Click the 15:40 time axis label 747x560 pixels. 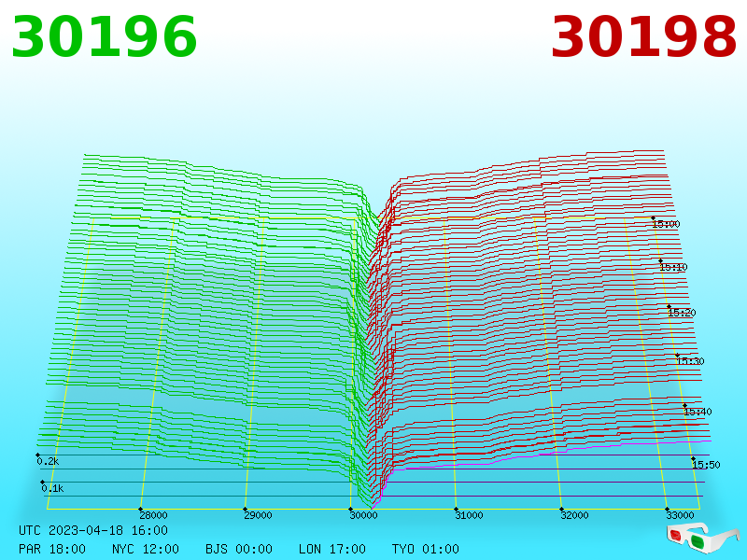point(698,412)
